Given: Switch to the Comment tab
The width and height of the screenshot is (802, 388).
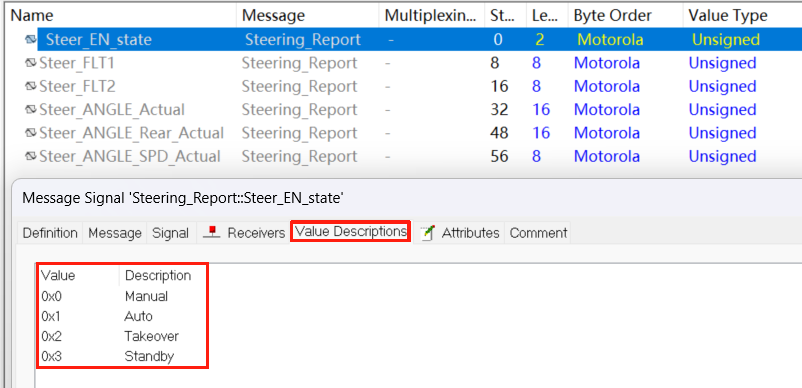Looking at the screenshot, I should click(538, 233).
